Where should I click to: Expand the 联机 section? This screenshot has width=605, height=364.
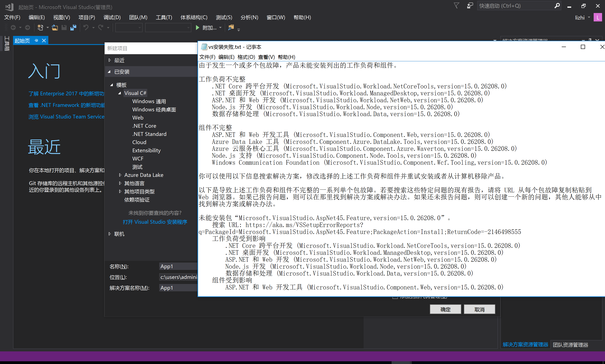[x=110, y=234]
